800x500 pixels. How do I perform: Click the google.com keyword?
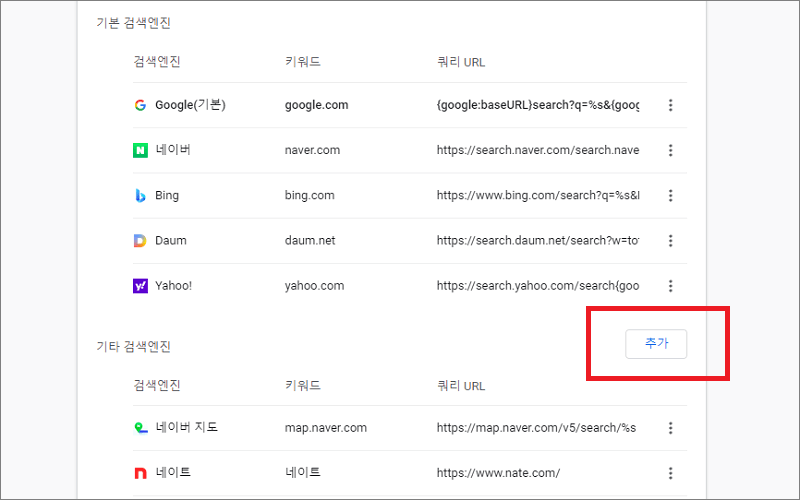(316, 105)
